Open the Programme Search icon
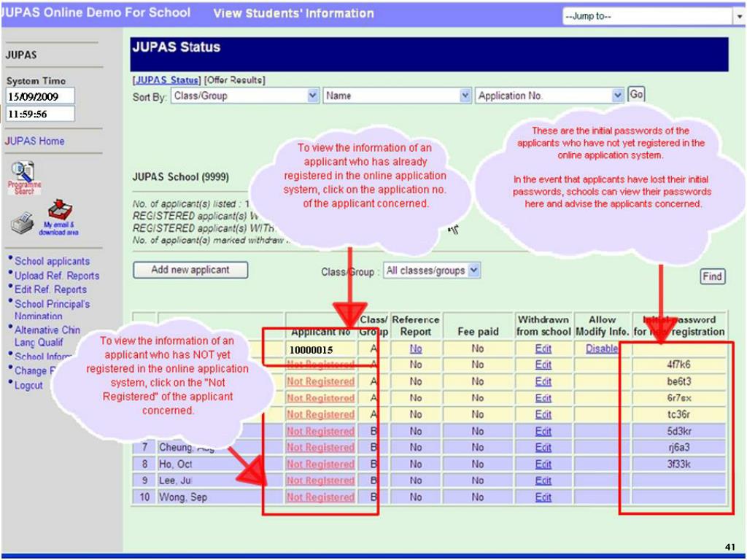The height and width of the screenshot is (560, 747). [24, 178]
